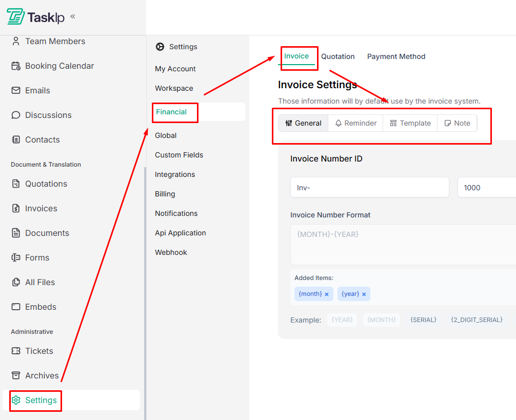Switch to the Quotation tab
This screenshot has height=420, width=516.
coord(338,56)
